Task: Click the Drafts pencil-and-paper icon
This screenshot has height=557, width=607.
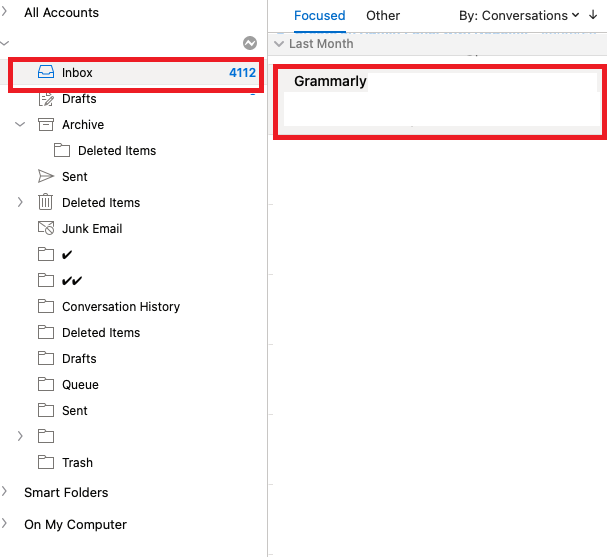Action: point(46,99)
